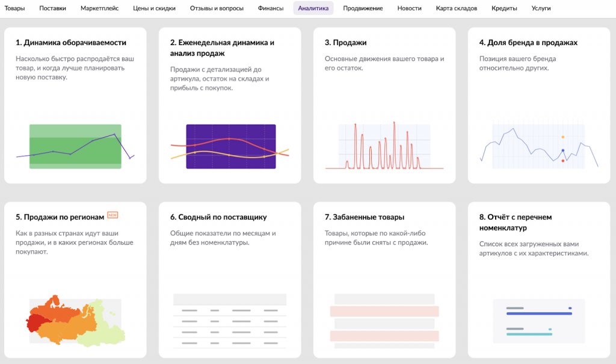Open the Поставки section

tap(53, 8)
